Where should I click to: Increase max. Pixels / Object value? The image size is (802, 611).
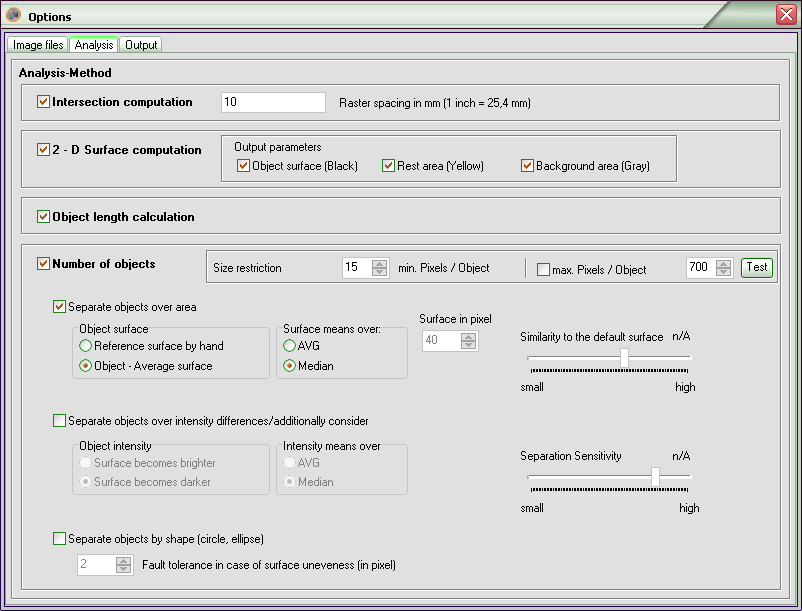coord(723,263)
